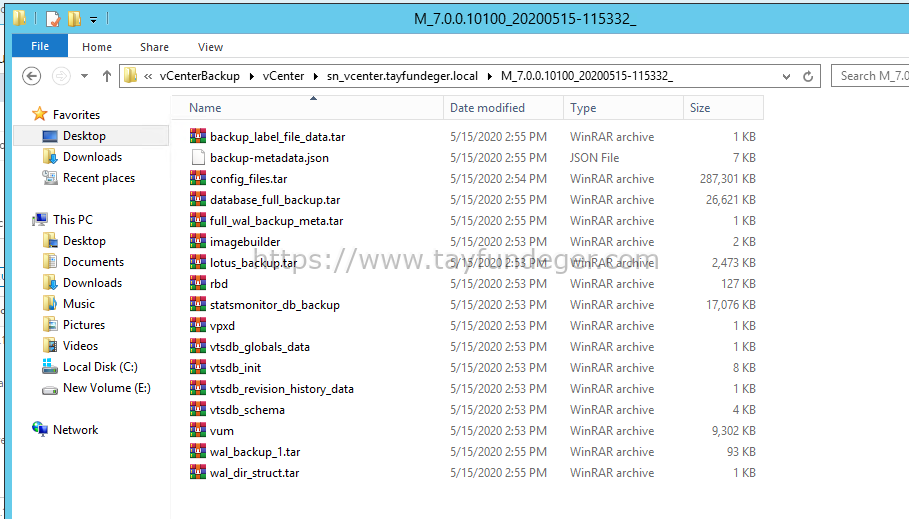This screenshot has width=909, height=519.
Task: Click the JSON file icon of backup-metadata.json
Action: tap(198, 157)
